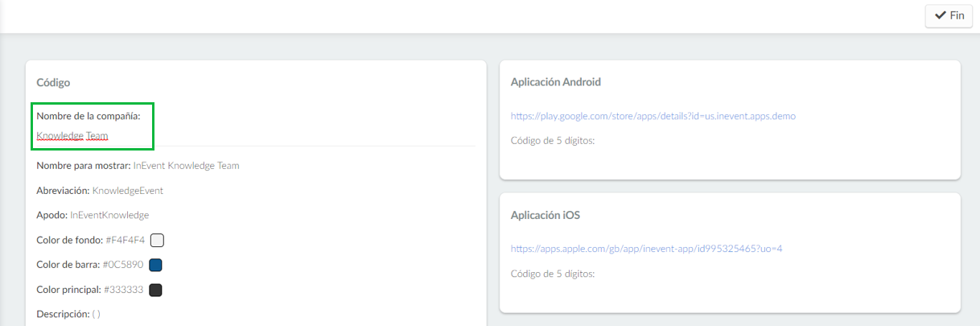Select the #F4F4F4 hex value text
Image resolution: width=980 pixels, height=326 pixels.
[126, 240]
